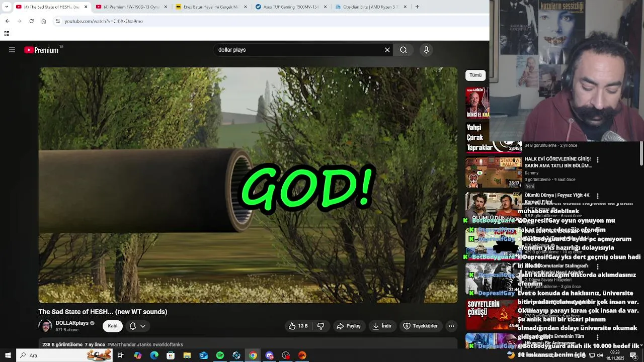This screenshot has height=362, width=644.
Task: Open the Windows Start menu
Action: pos(8,355)
